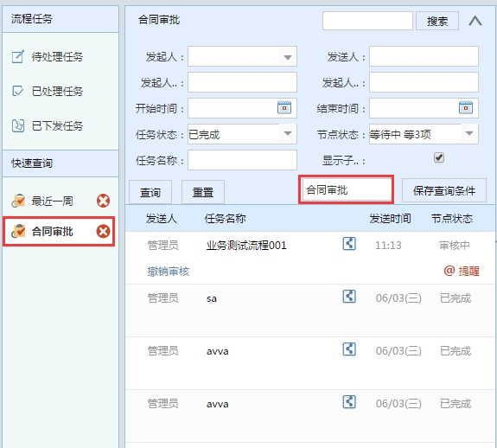Click the calendar icon for 开始时间
The width and height of the screenshot is (497, 448).
[284, 107]
